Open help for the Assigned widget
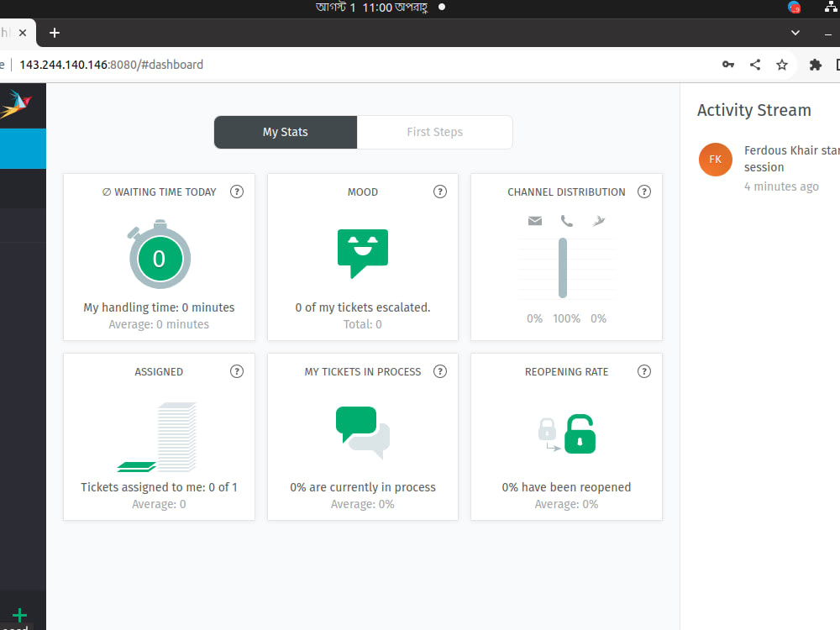Image resolution: width=840 pixels, height=630 pixels. point(237,370)
